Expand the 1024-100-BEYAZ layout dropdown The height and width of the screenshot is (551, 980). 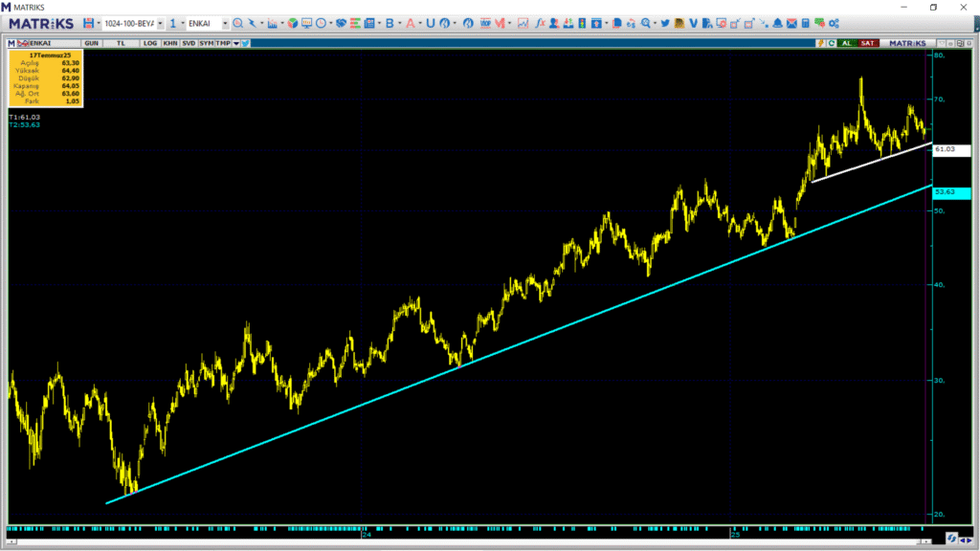[x=160, y=23]
